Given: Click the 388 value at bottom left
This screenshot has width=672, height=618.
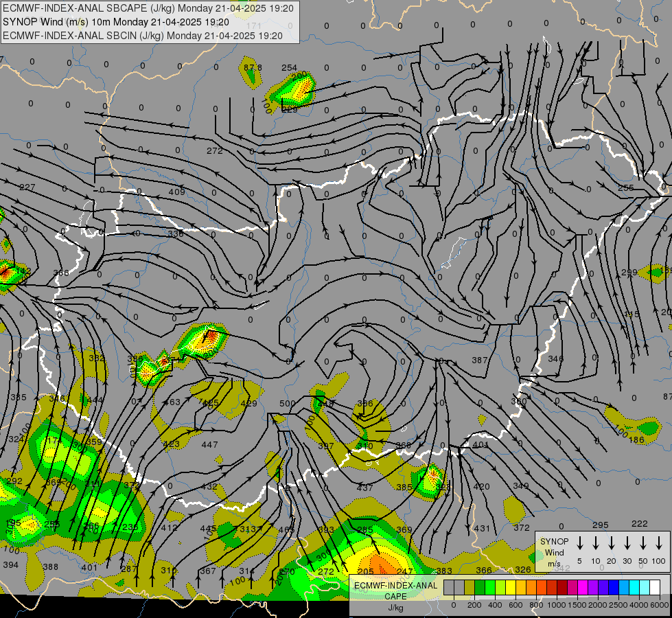Looking at the screenshot, I should point(50,567).
